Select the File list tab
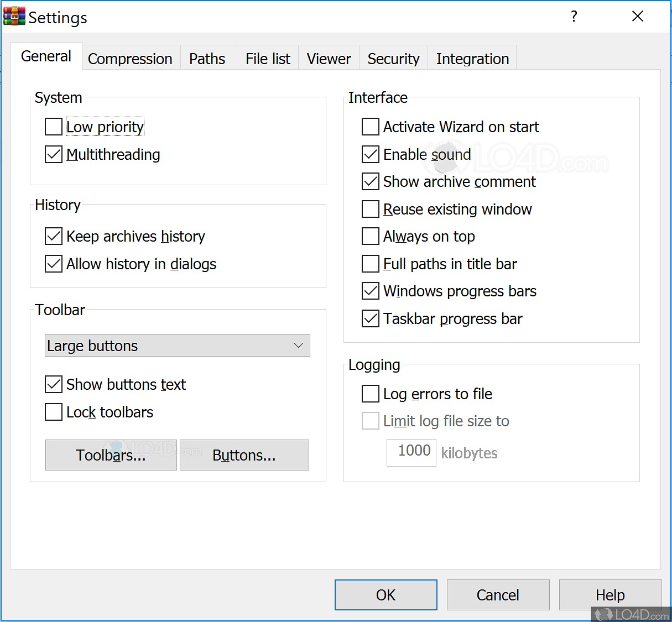The width and height of the screenshot is (672, 622). 268,59
